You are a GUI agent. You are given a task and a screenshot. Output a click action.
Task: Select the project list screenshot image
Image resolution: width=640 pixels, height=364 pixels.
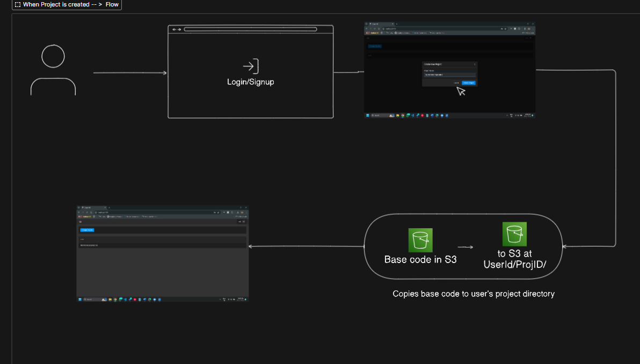click(163, 253)
